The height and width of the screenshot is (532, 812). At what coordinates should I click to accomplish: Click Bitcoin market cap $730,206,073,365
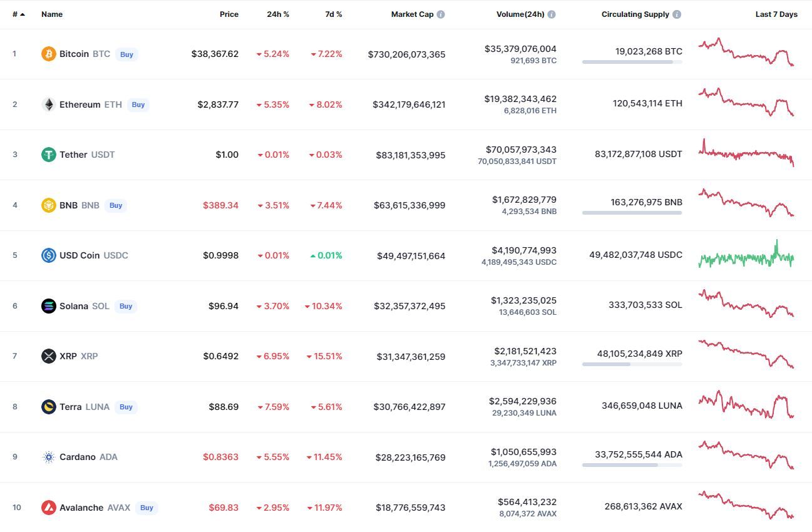pos(407,54)
